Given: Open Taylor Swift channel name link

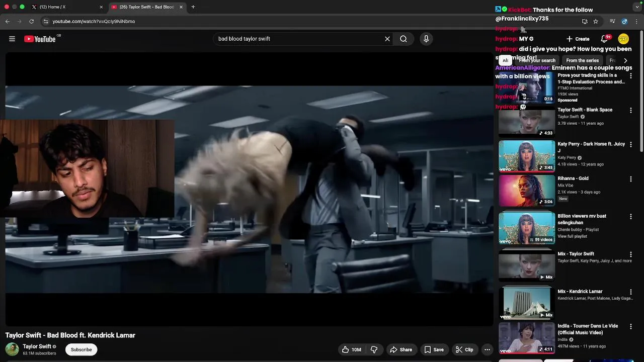Looking at the screenshot, I should point(37,346).
